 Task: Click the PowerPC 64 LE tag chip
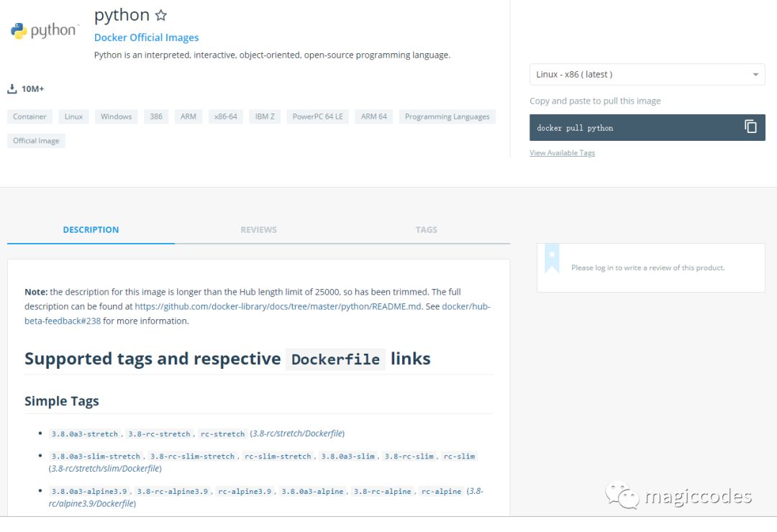(x=318, y=116)
